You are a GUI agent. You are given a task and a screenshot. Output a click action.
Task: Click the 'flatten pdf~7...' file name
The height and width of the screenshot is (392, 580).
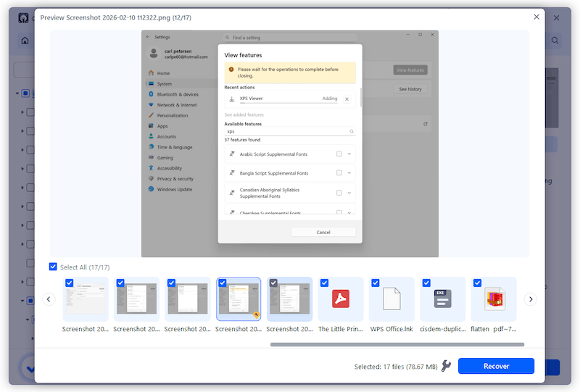(x=494, y=329)
